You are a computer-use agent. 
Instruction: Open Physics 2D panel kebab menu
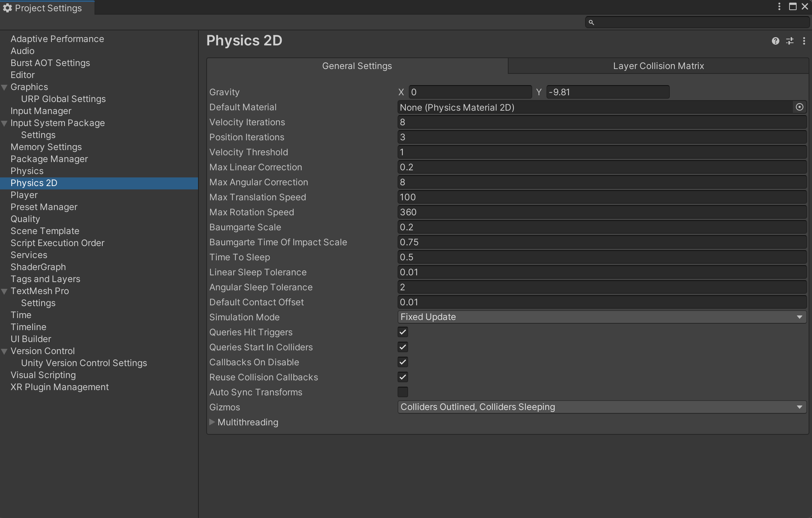[x=804, y=41]
